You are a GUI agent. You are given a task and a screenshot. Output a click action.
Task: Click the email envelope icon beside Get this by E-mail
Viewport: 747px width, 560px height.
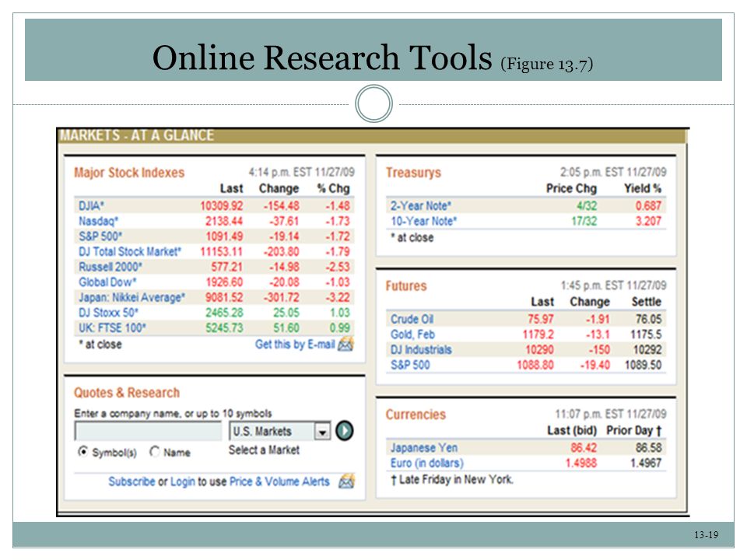click(345, 343)
